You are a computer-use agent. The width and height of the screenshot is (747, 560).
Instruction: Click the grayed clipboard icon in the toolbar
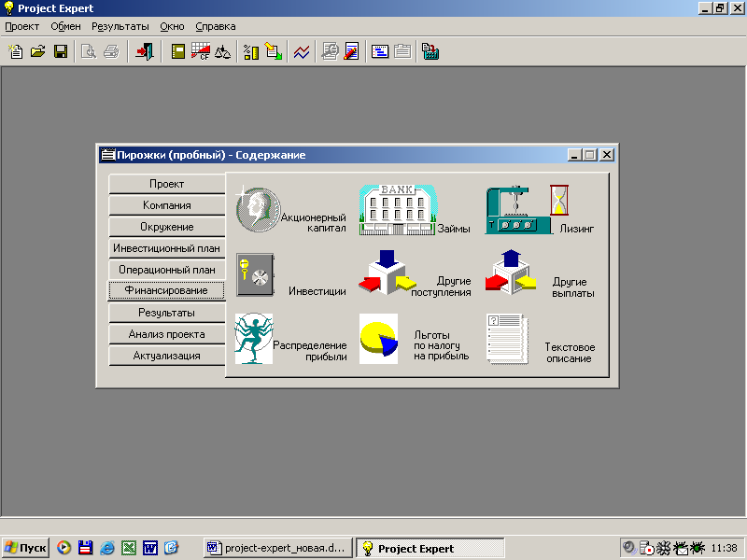(402, 51)
